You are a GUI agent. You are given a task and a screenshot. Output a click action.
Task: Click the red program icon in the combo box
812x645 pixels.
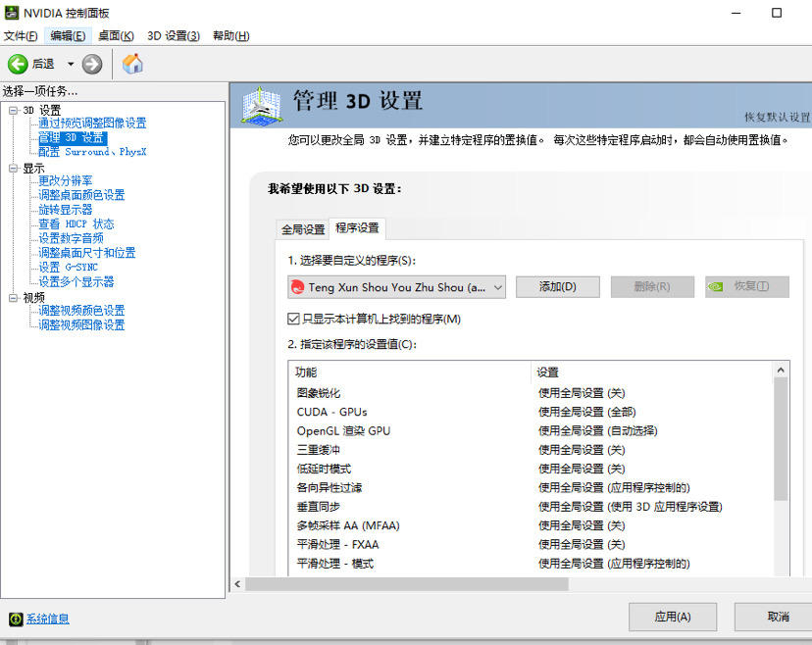pos(298,287)
